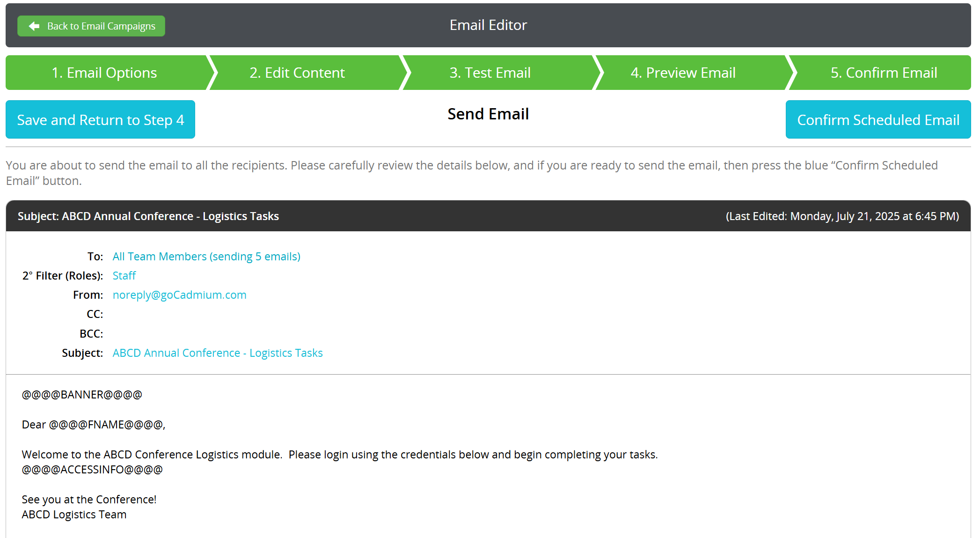Click the Last Edited timestamp text
This screenshot has height=538, width=980.
842,216
